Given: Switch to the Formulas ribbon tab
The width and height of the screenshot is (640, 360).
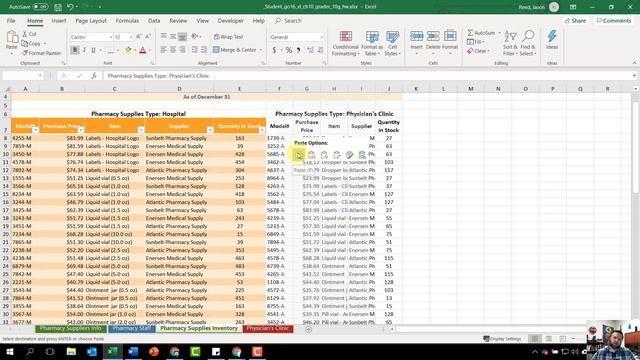Looking at the screenshot, I should click(127, 20).
